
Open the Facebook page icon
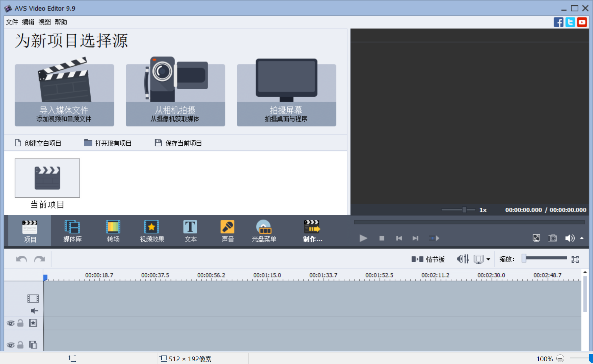[x=558, y=22]
